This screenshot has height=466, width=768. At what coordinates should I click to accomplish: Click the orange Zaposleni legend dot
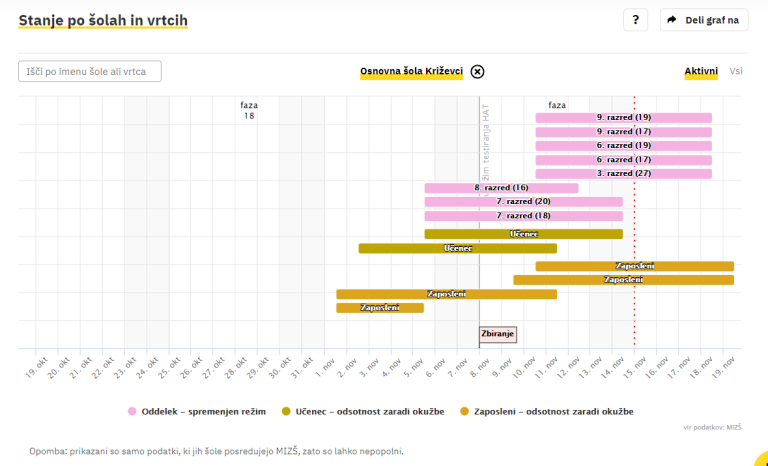click(x=464, y=411)
